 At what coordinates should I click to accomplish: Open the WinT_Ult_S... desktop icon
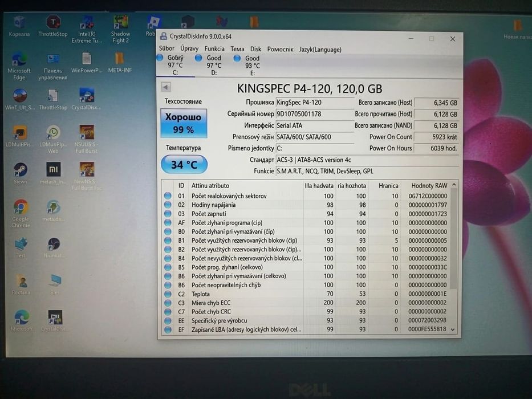(x=20, y=99)
